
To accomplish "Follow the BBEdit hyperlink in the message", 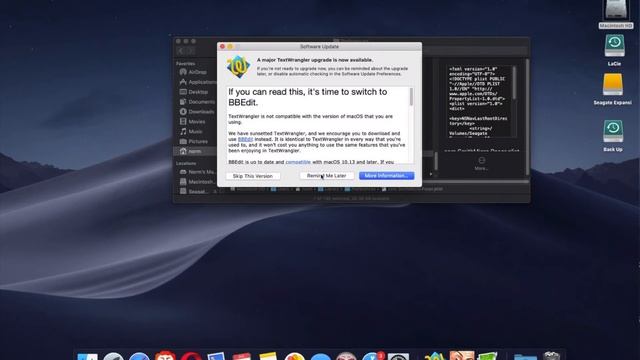I will 245,139.
